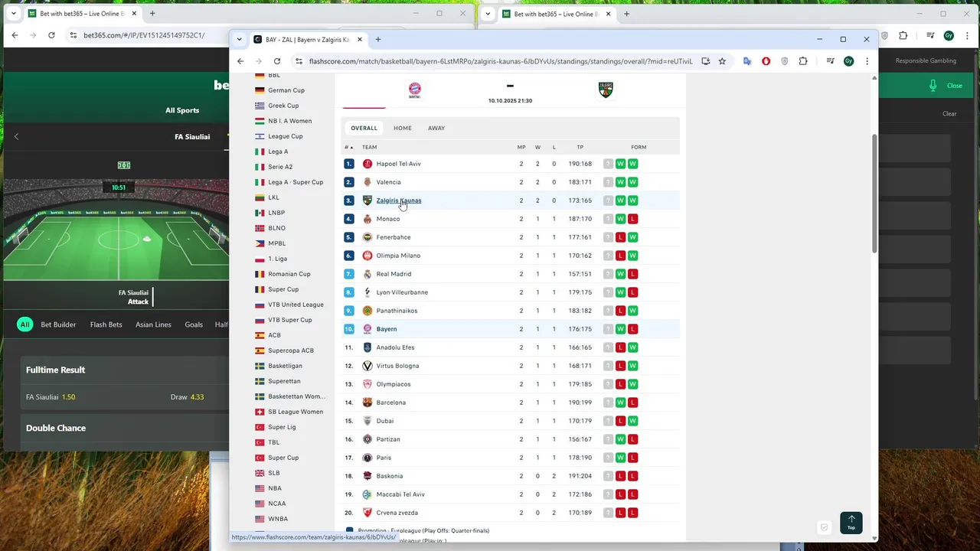Switch to OVERALL standings tab

[364, 128]
